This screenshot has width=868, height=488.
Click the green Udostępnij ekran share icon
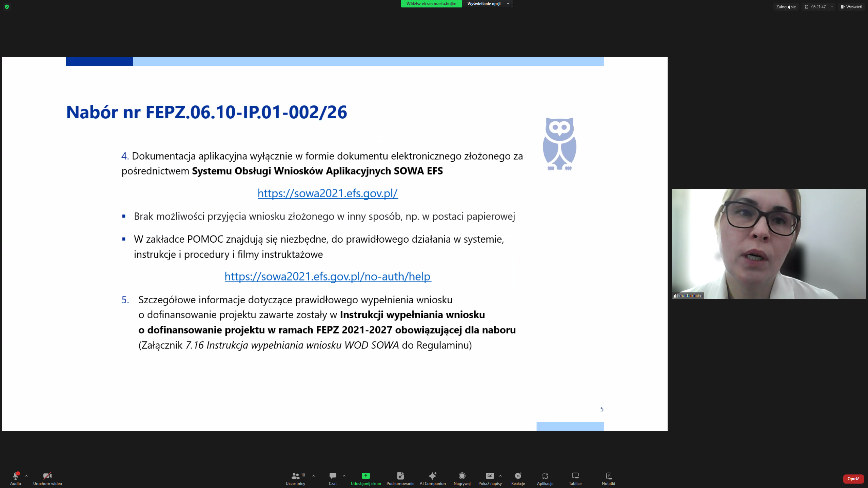click(366, 475)
